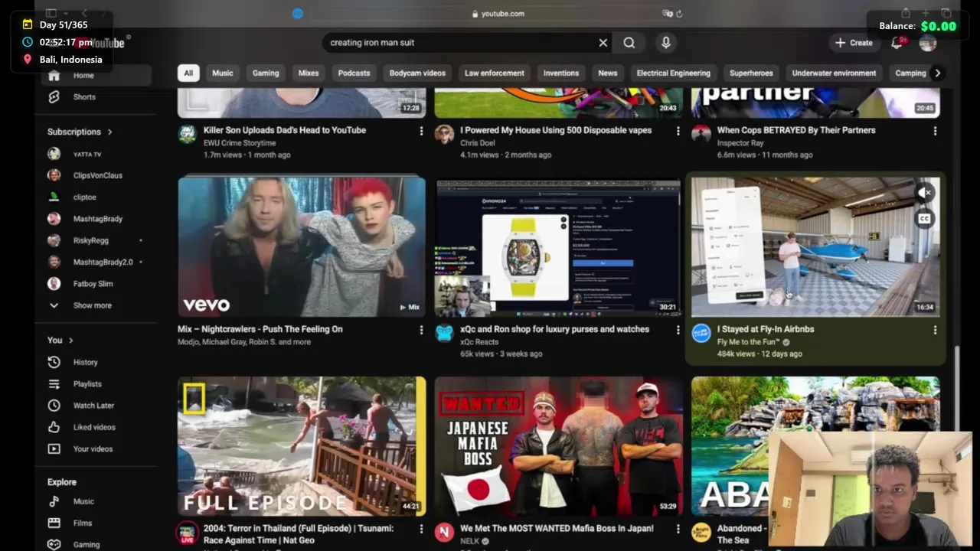Image resolution: width=980 pixels, height=551 pixels.
Task: Open Inspector Ray channel avatar
Action: (701, 135)
